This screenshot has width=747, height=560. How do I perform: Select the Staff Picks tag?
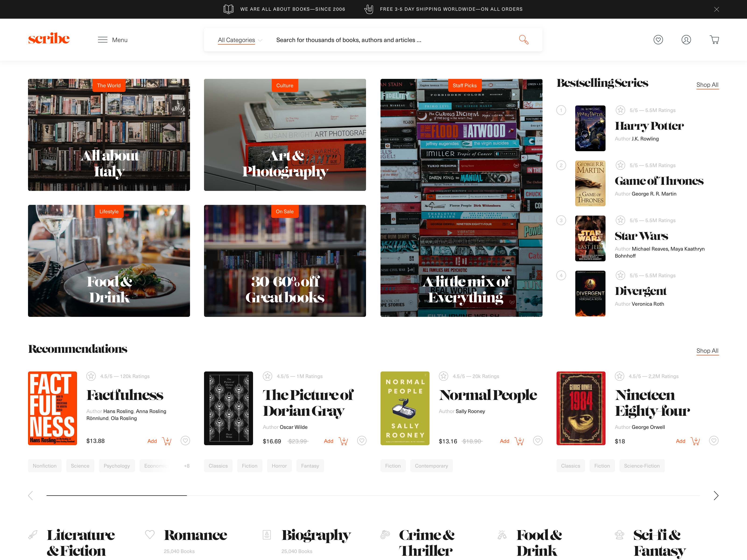point(465,85)
